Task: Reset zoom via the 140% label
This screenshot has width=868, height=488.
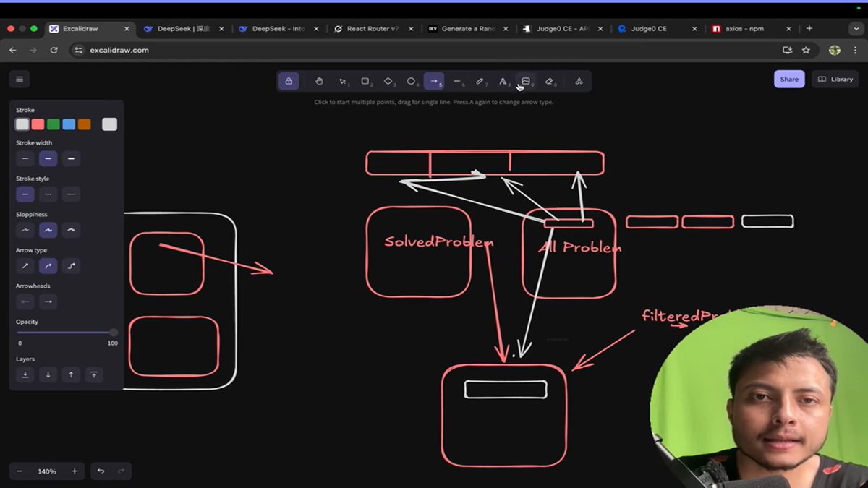Action: (x=47, y=471)
